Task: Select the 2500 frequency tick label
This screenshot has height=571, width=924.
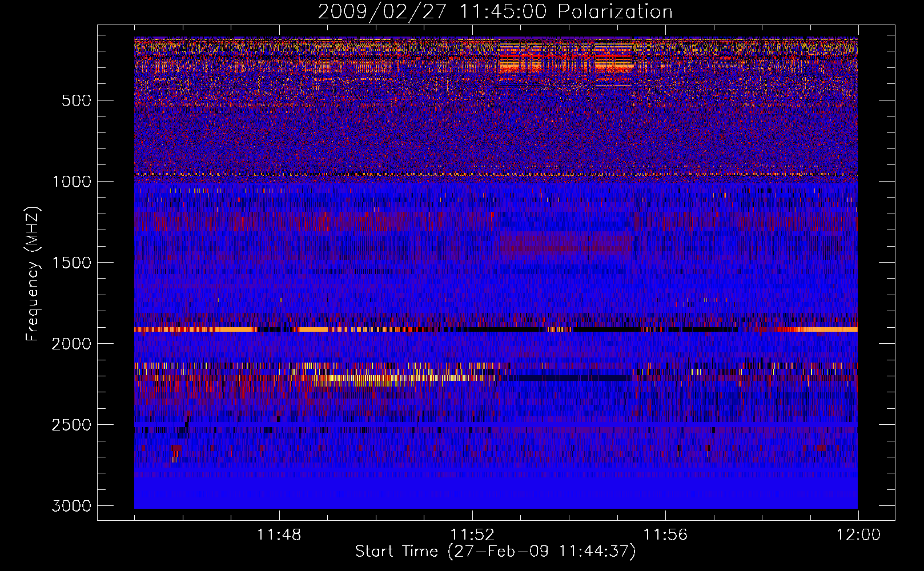Action: pyautogui.click(x=71, y=425)
